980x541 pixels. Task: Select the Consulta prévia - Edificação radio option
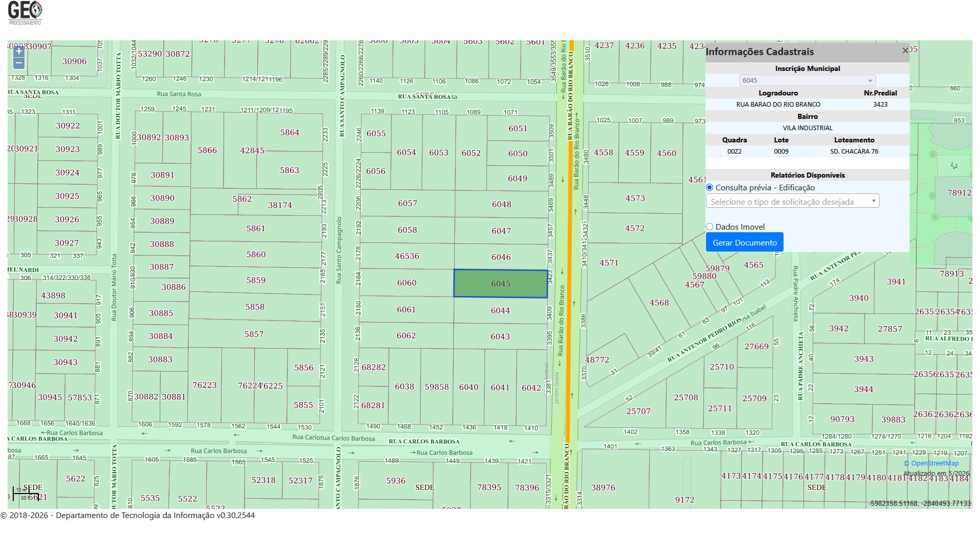(709, 187)
